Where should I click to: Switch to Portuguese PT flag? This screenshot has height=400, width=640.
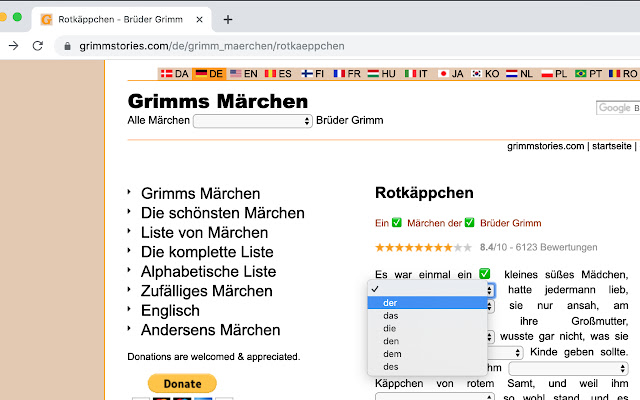(588, 74)
